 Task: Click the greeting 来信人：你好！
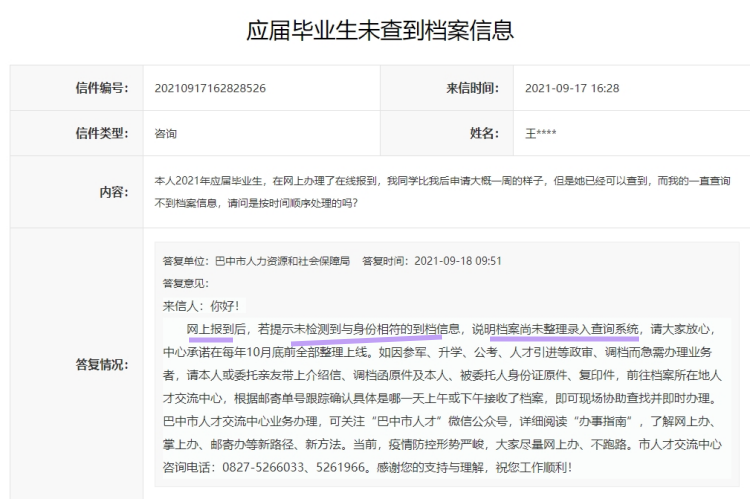[x=201, y=306]
